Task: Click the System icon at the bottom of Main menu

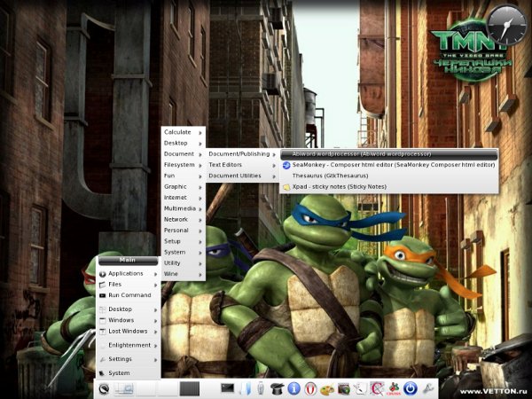Action: 103,373
